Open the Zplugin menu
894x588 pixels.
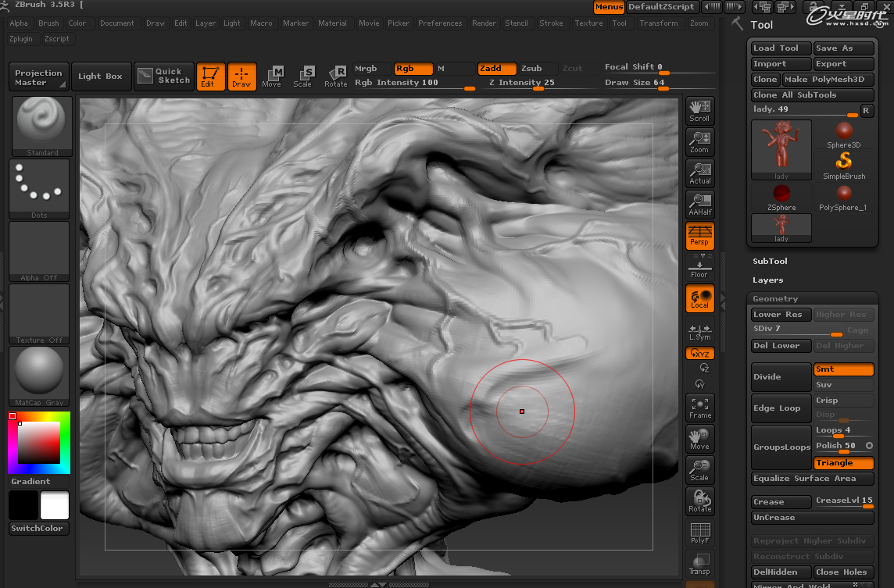pos(21,39)
